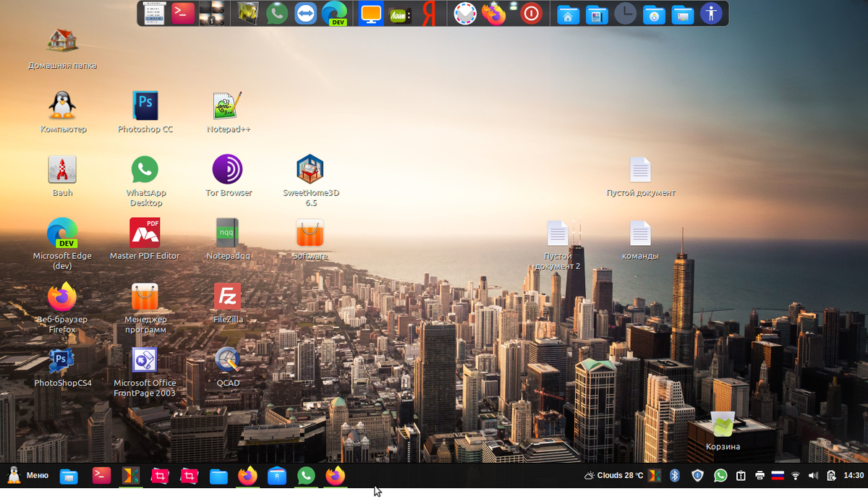Open the clipboard notification tray icon
This screenshot has width=868, height=499.
point(741,475)
